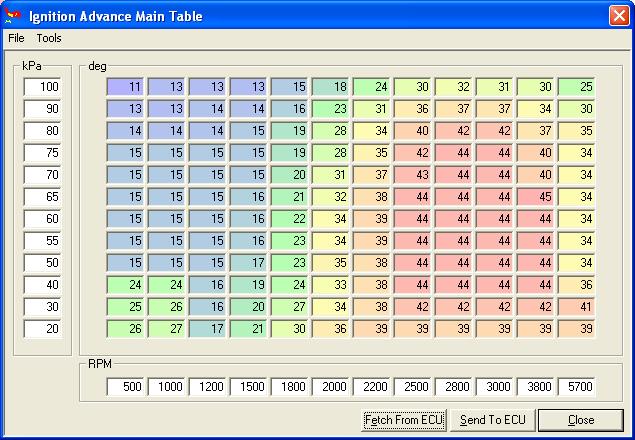635x440 pixels.
Task: Select the 65 kPa axis field
Action: pos(42,197)
